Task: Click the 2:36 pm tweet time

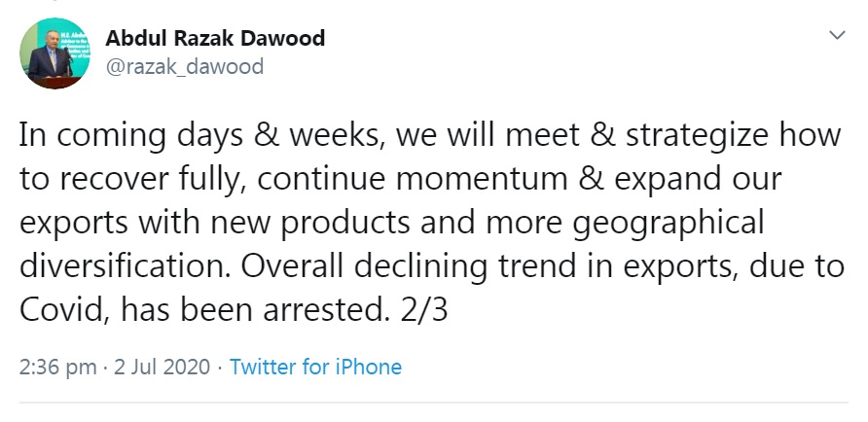Action: (57, 367)
